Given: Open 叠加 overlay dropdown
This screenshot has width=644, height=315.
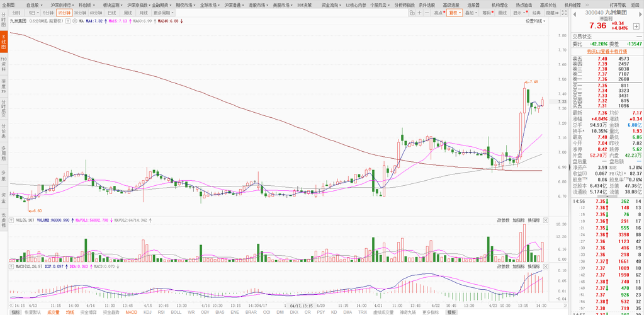Looking at the screenshot, I should 471,13.
